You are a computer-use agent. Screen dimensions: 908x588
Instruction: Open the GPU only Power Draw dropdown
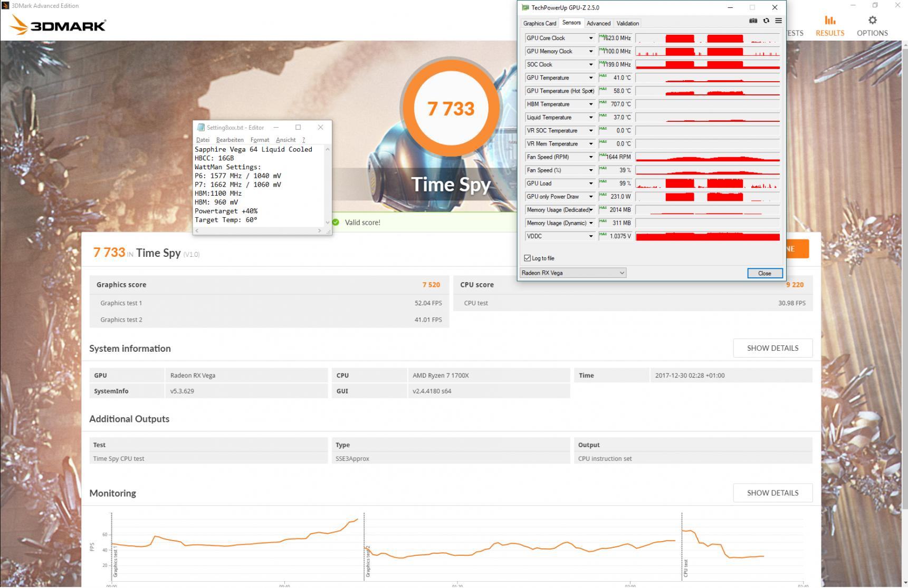tap(590, 196)
